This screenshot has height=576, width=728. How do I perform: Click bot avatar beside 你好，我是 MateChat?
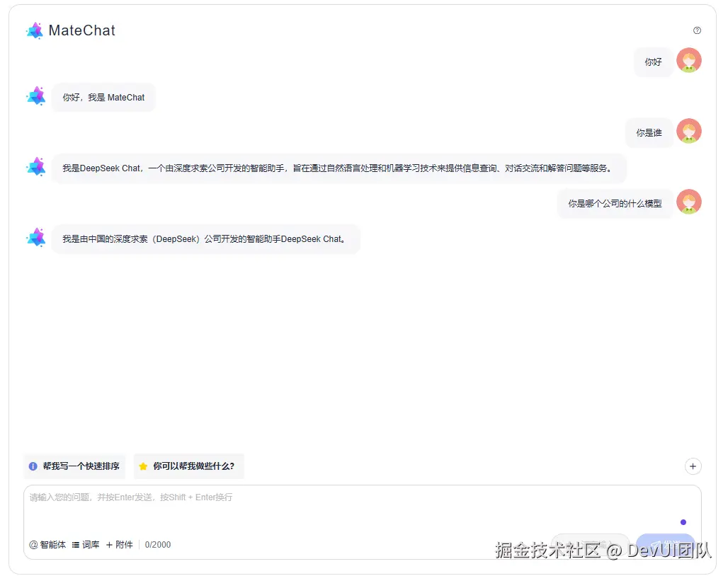pyautogui.click(x=35, y=96)
